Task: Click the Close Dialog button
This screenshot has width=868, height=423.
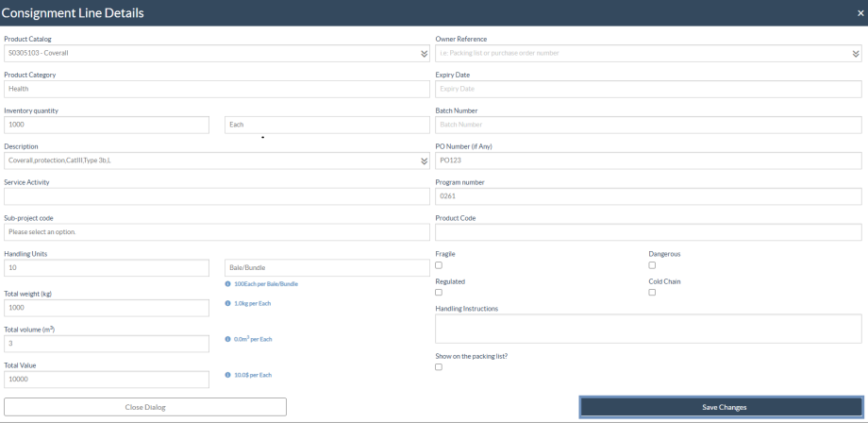Action: (x=145, y=407)
